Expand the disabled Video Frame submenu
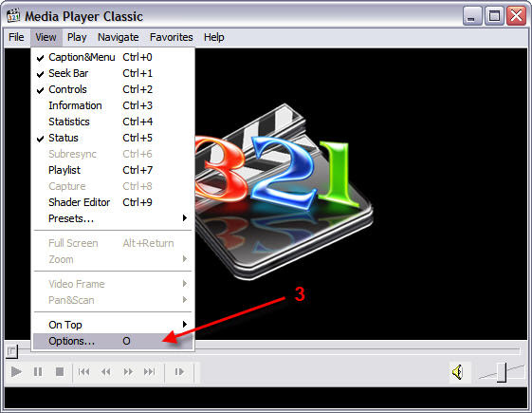532x413 pixels. pyautogui.click(x=113, y=284)
